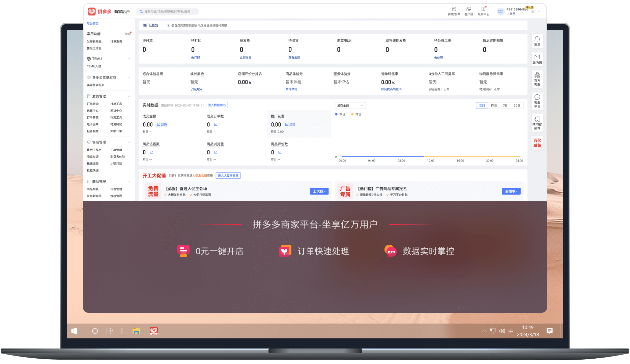Click 进入大促作战室 button
Screen dimensions: 630x364
228,176
